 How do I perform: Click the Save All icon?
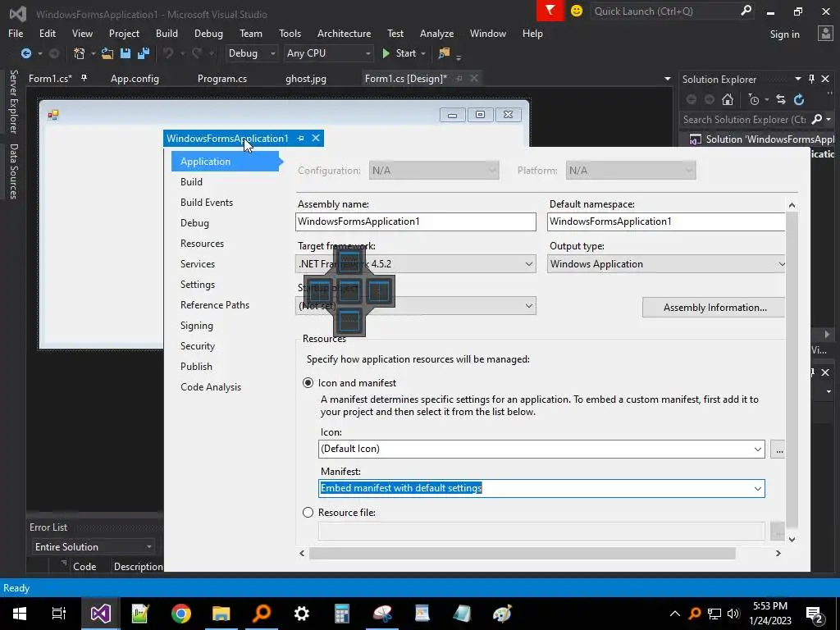tap(144, 53)
